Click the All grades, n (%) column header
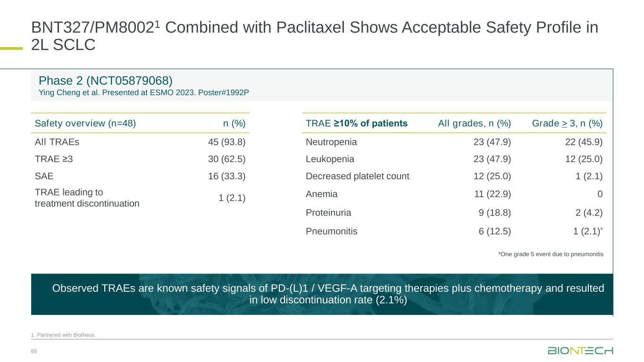The width and height of the screenshot is (644, 362). [x=474, y=123]
